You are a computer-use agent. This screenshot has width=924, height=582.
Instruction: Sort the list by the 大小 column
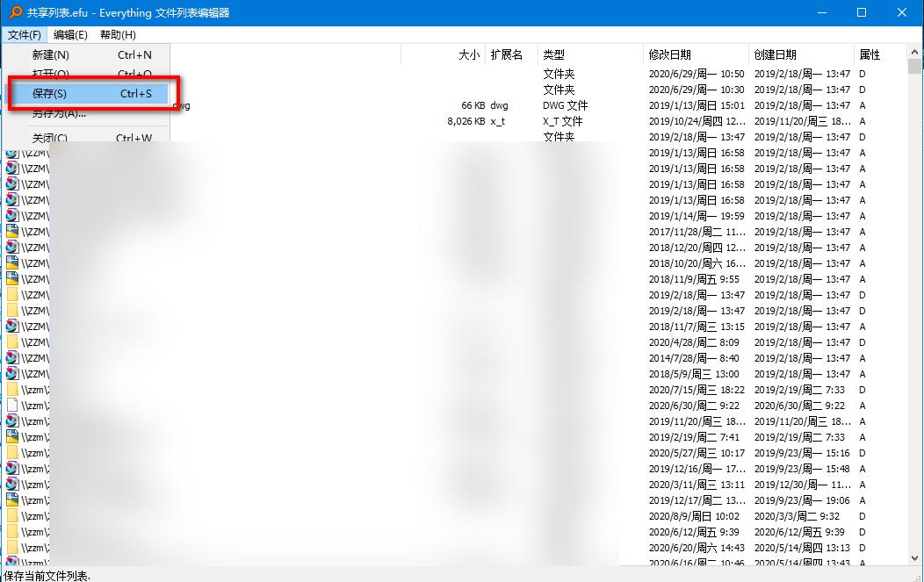click(x=467, y=54)
